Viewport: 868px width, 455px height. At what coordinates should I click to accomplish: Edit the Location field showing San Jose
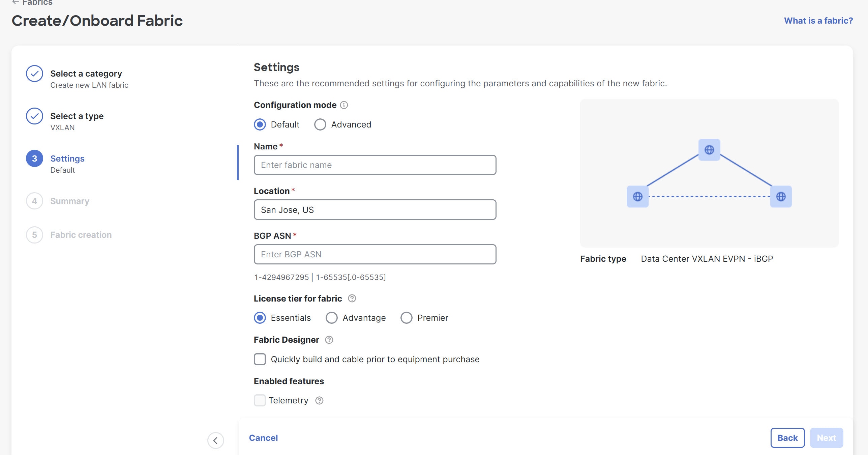click(375, 209)
